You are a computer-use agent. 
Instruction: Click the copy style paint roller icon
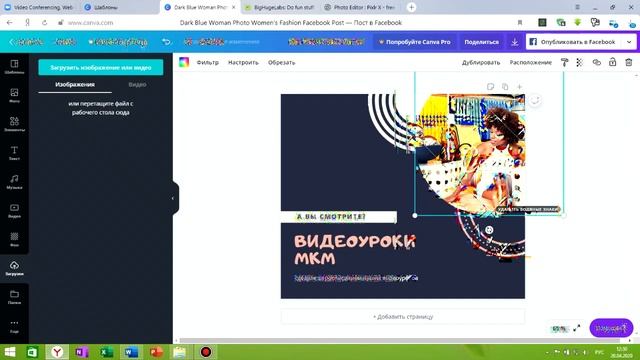[564, 62]
